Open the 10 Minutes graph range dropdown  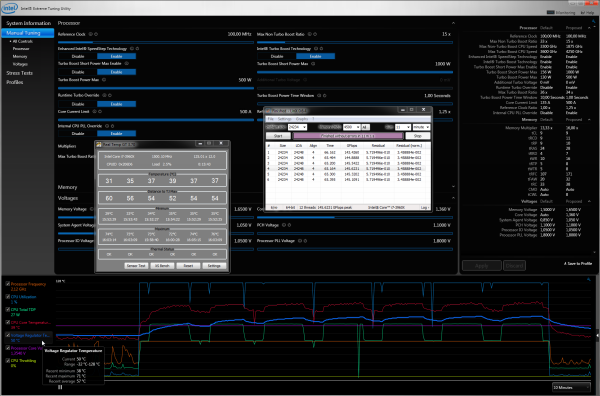pyautogui.click(x=571, y=387)
